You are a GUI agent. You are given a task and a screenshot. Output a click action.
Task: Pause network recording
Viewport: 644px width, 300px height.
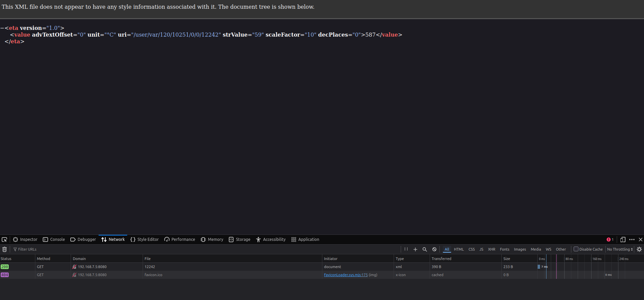(406, 249)
